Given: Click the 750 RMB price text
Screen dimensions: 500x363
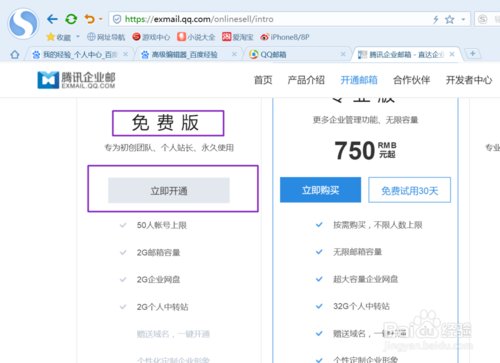Looking at the screenshot, I should [x=365, y=150].
